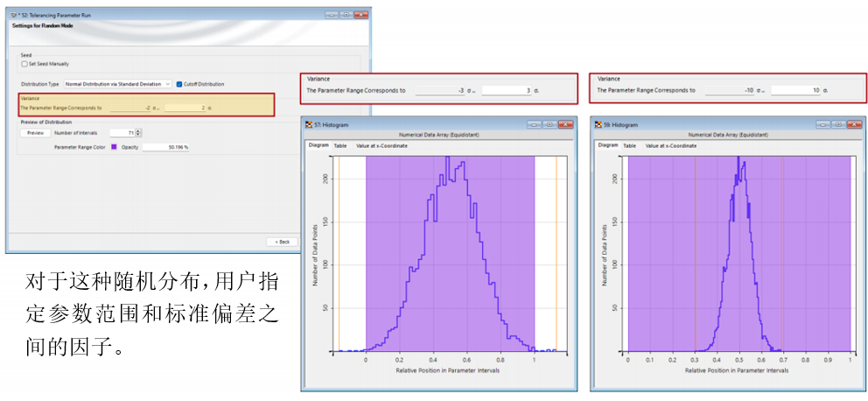Click the Number of Intervals field showing 71
Viewport: 868px width, 401px height.
pos(122,133)
